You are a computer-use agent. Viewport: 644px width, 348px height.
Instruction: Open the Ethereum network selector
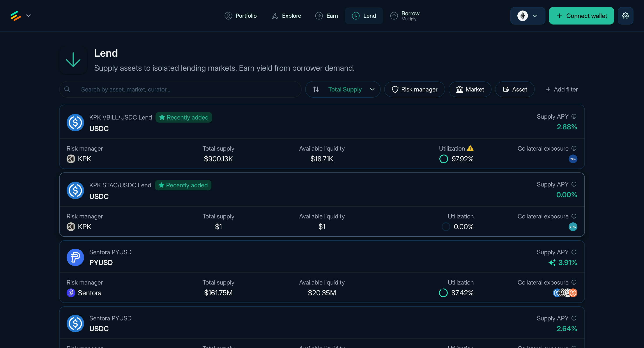pyautogui.click(x=527, y=16)
